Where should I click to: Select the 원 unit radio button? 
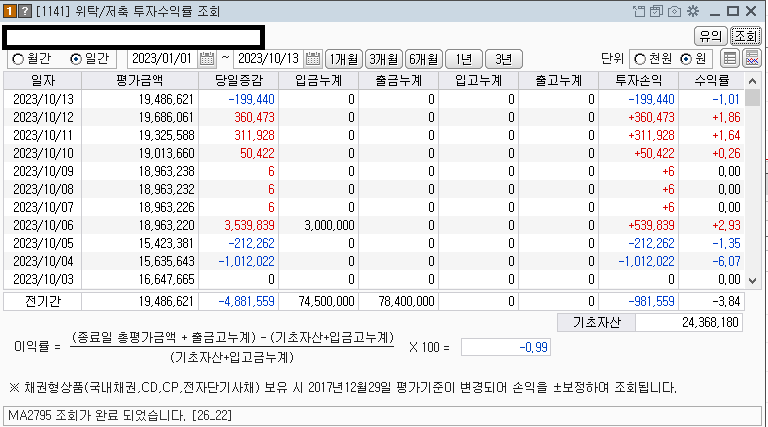(x=686, y=59)
